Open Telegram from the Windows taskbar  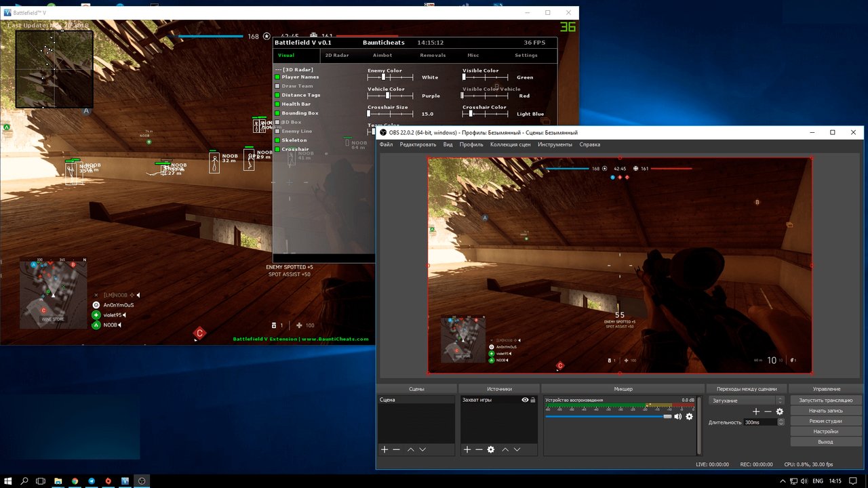point(92,481)
